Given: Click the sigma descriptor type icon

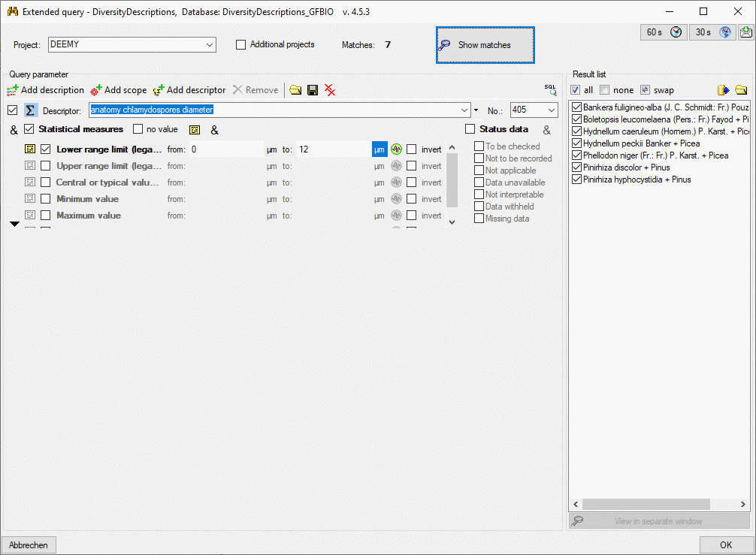Looking at the screenshot, I should tap(31, 110).
